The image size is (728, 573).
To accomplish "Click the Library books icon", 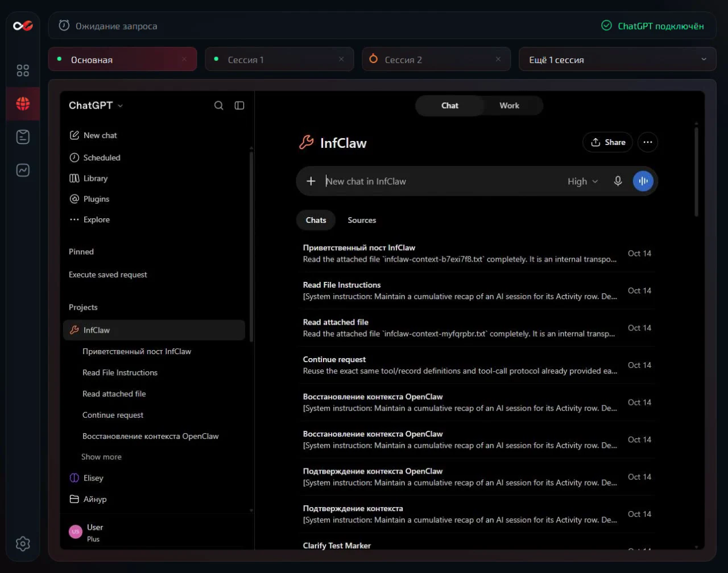I will pyautogui.click(x=74, y=178).
